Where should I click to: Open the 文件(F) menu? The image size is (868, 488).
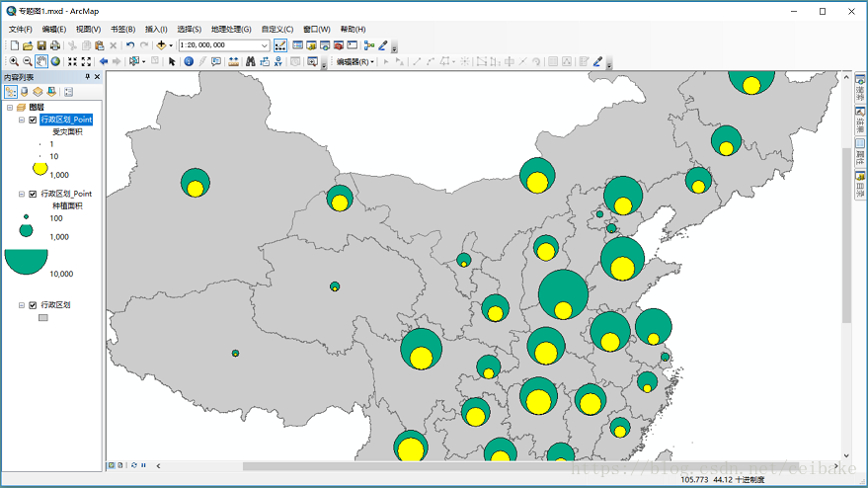21,30
